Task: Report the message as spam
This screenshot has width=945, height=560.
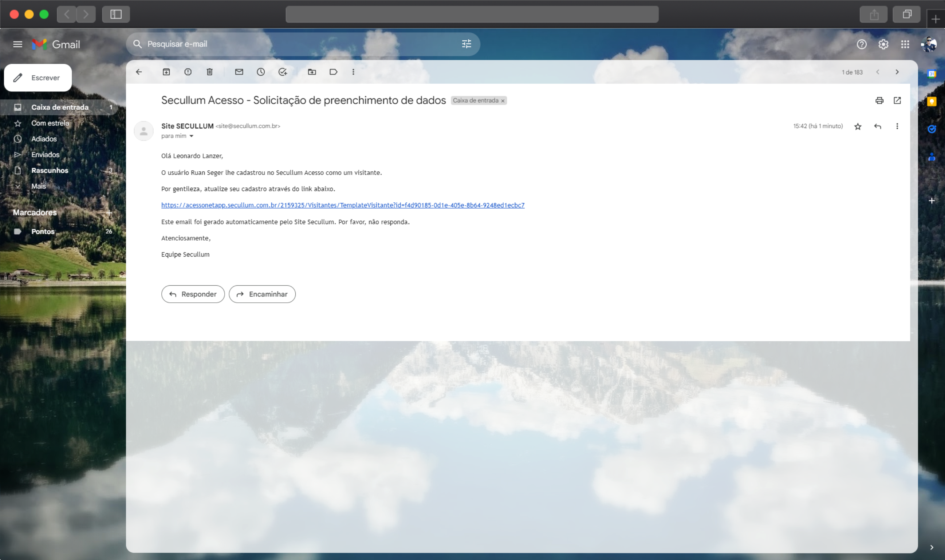Action: (x=188, y=72)
